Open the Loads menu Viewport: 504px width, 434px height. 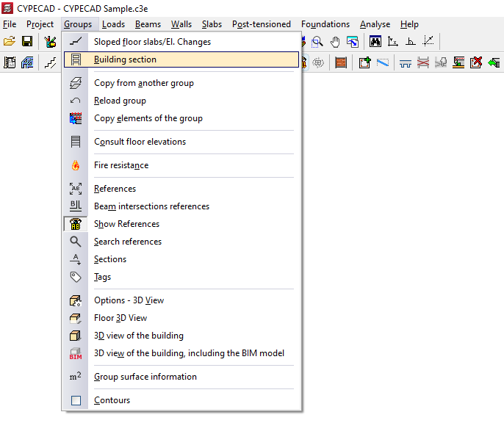click(x=113, y=24)
